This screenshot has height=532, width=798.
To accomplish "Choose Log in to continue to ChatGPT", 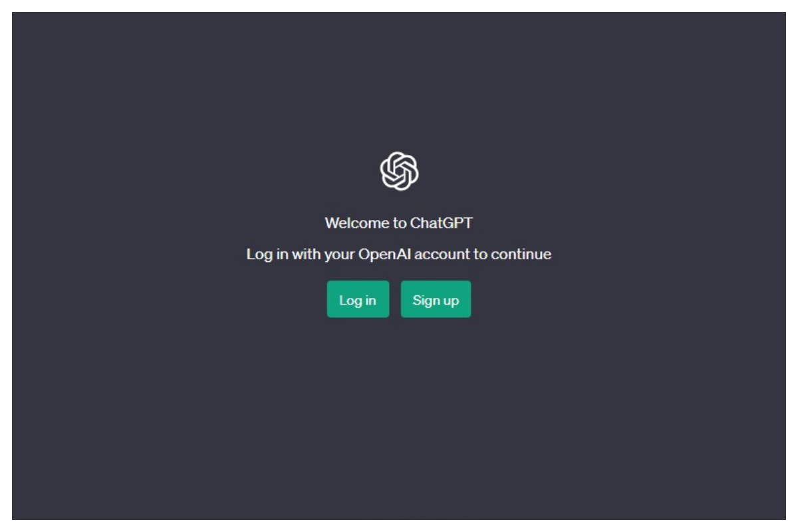I will click(358, 299).
